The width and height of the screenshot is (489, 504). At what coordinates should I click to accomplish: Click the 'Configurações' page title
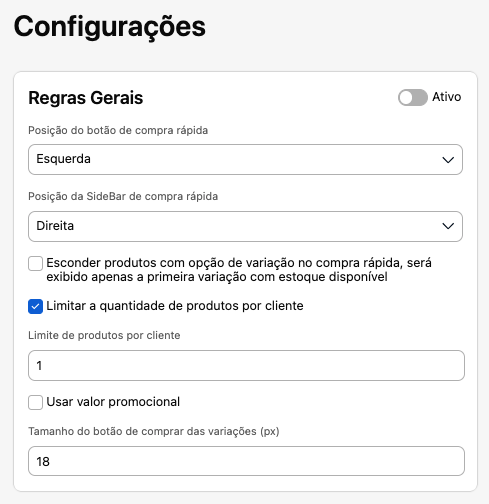110,27
